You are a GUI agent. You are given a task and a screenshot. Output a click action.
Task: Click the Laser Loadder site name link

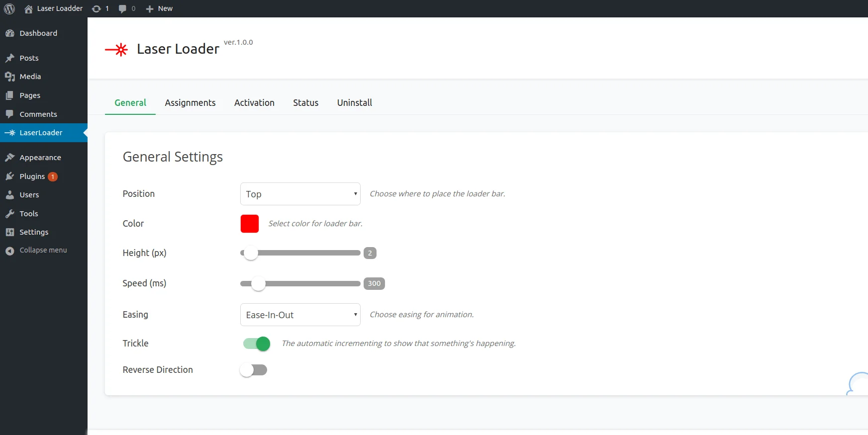tap(60, 8)
